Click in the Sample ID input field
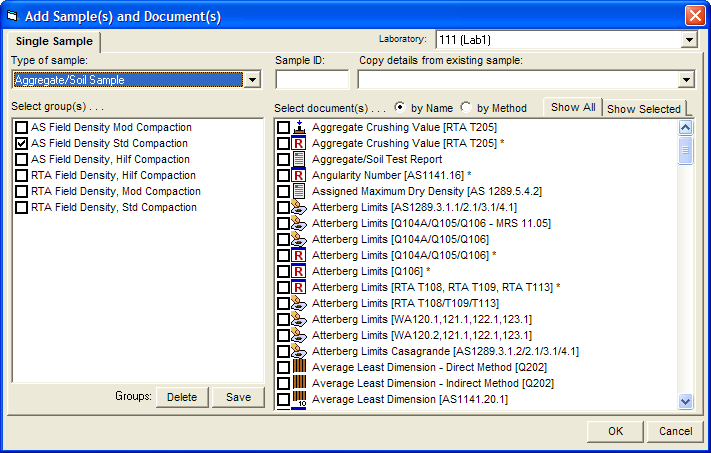The height and width of the screenshot is (453, 711). [311, 80]
